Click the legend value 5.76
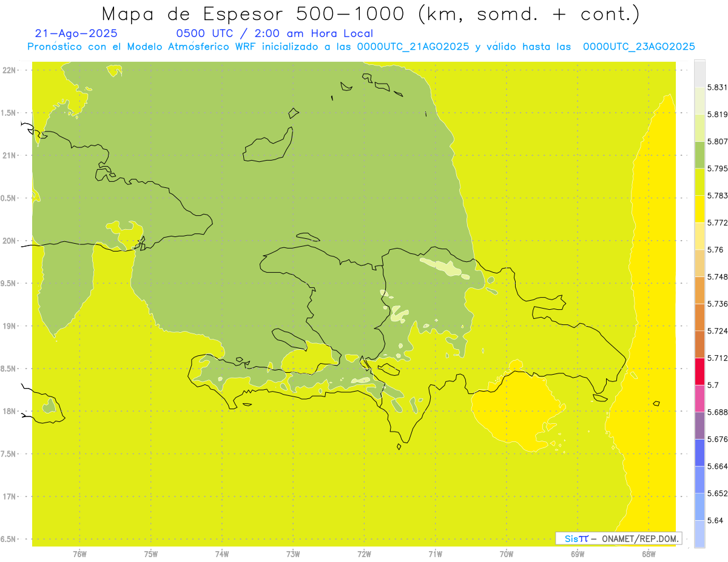Screen dimensions: 728x562 [x=715, y=250]
